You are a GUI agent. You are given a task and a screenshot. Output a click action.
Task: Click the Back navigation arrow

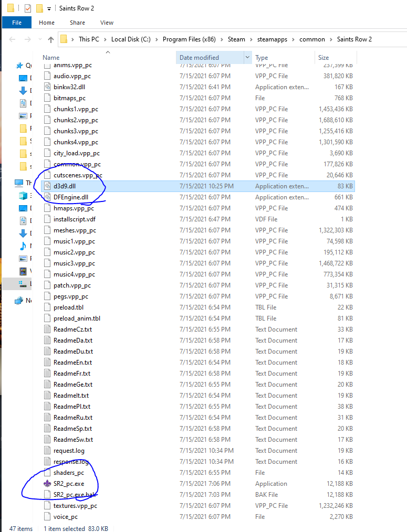pyautogui.click(x=12, y=39)
